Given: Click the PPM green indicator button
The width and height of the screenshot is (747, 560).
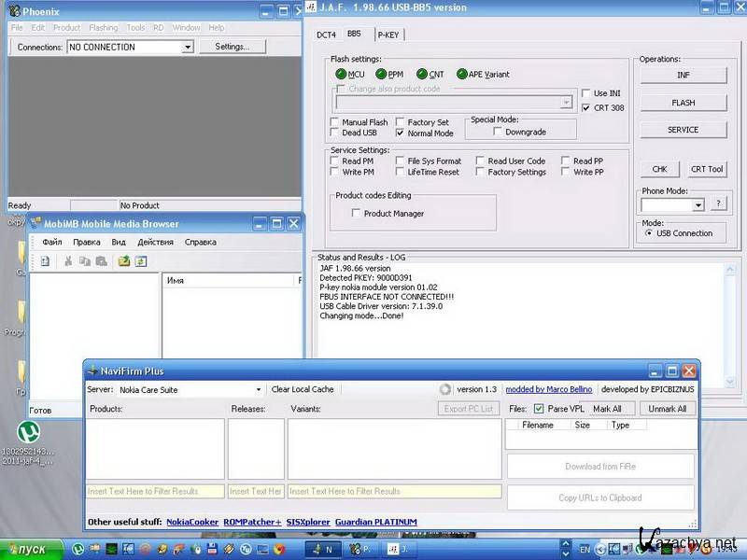Looking at the screenshot, I should click(x=380, y=74).
